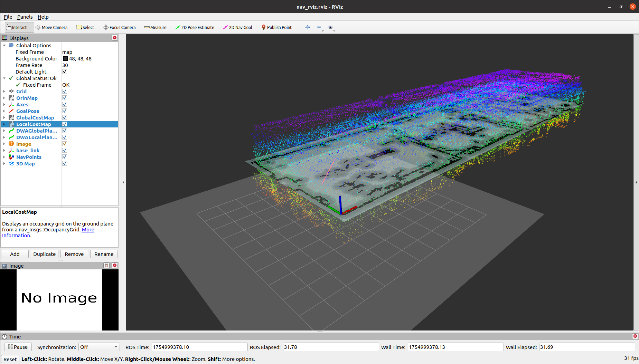
Task: Activate 2D Pose Estimate tool
Action: (195, 27)
